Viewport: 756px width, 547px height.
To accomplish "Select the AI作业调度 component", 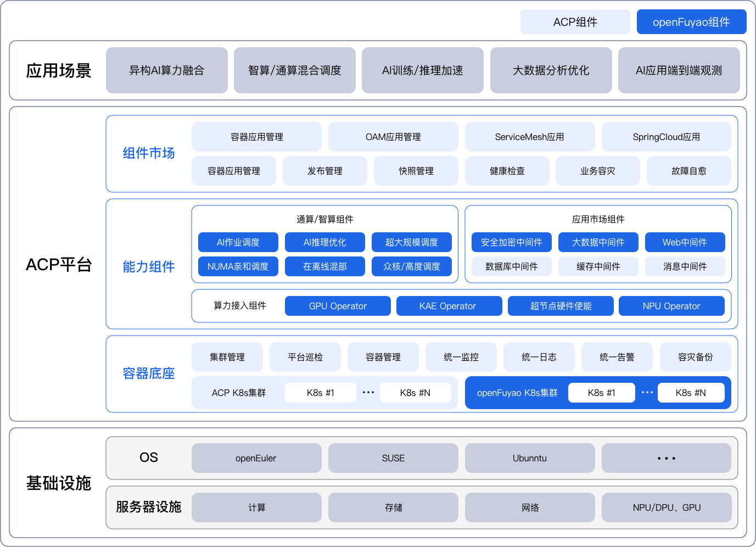I will [x=238, y=242].
